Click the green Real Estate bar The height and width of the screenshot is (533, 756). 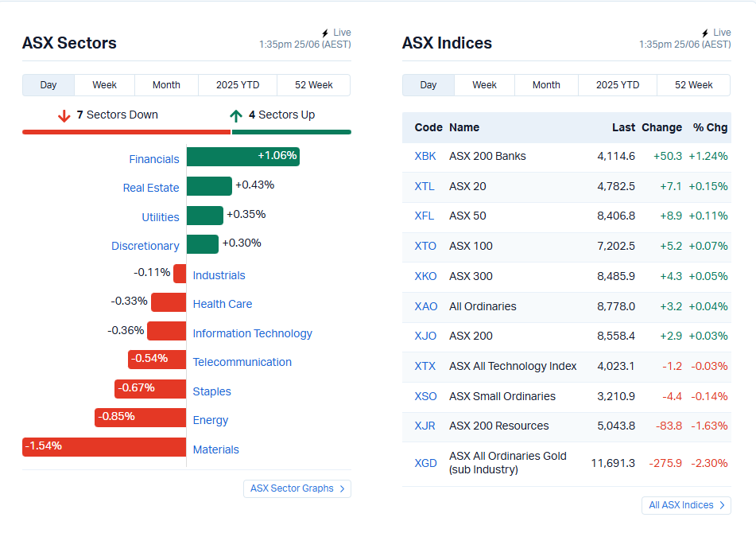click(209, 186)
